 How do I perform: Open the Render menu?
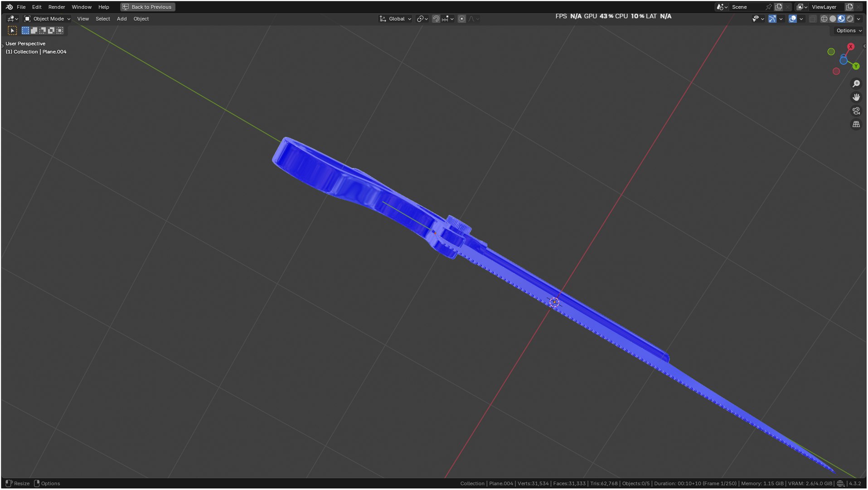(57, 7)
